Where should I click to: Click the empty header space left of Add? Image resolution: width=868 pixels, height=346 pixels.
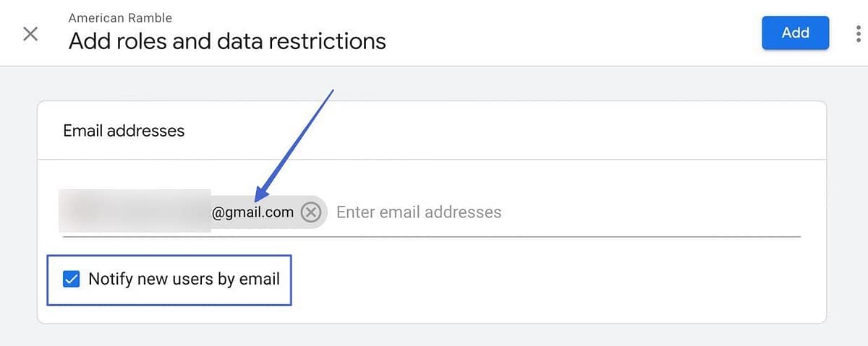point(579,33)
